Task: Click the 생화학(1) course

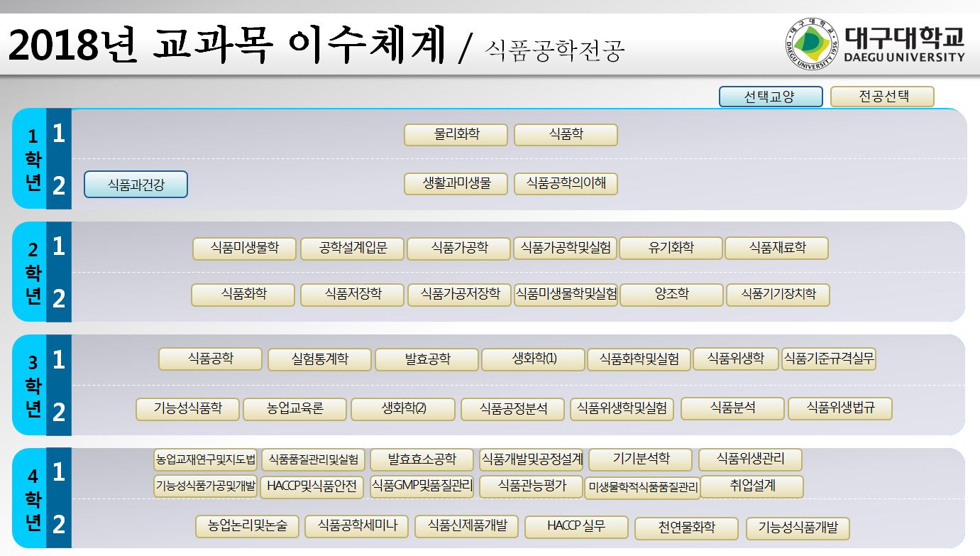Action: pos(533,359)
